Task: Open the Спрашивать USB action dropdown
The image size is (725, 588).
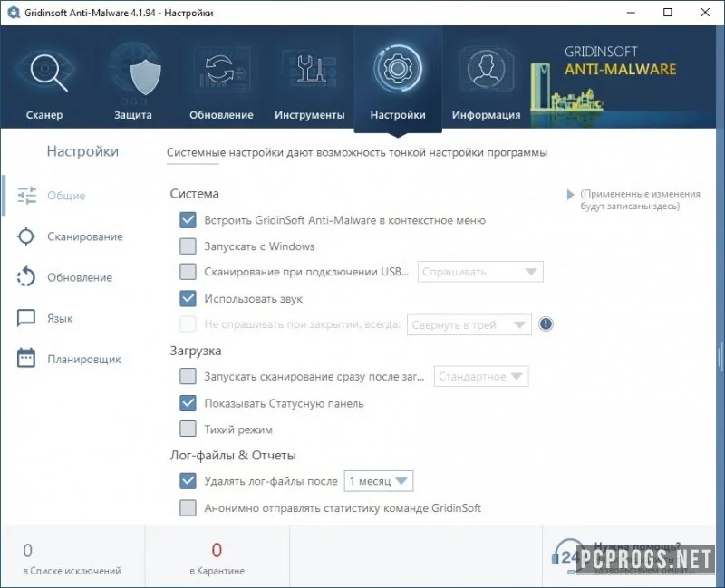Action: 480,272
